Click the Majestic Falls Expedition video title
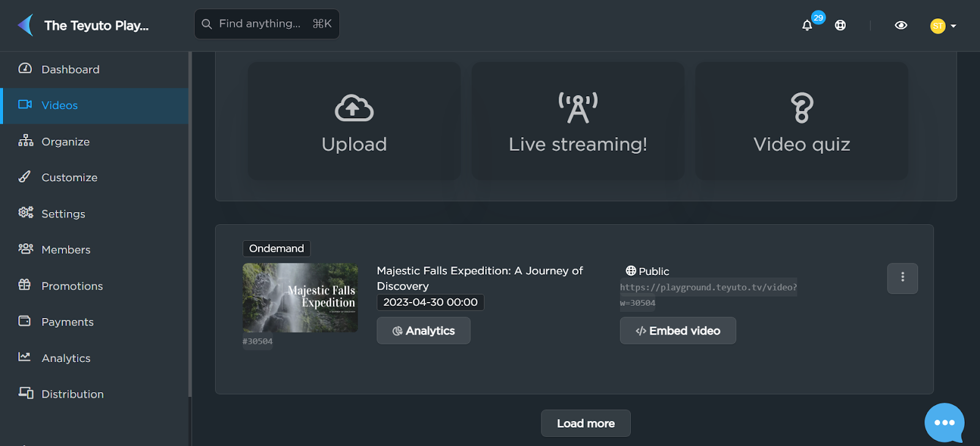 point(480,278)
